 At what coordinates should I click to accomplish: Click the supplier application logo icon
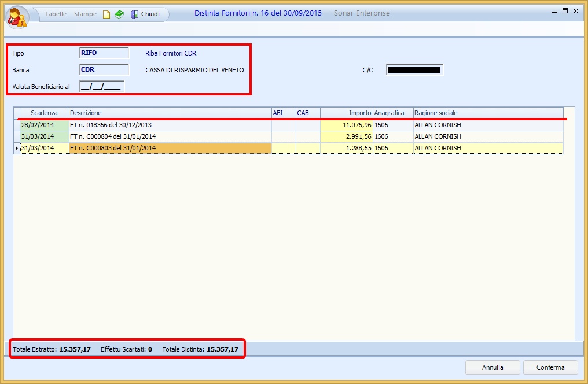click(17, 17)
